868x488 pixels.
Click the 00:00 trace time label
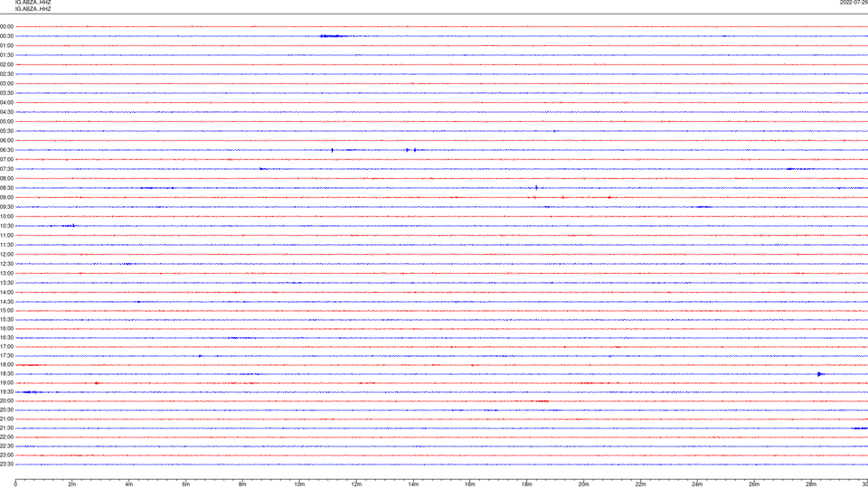click(x=6, y=26)
